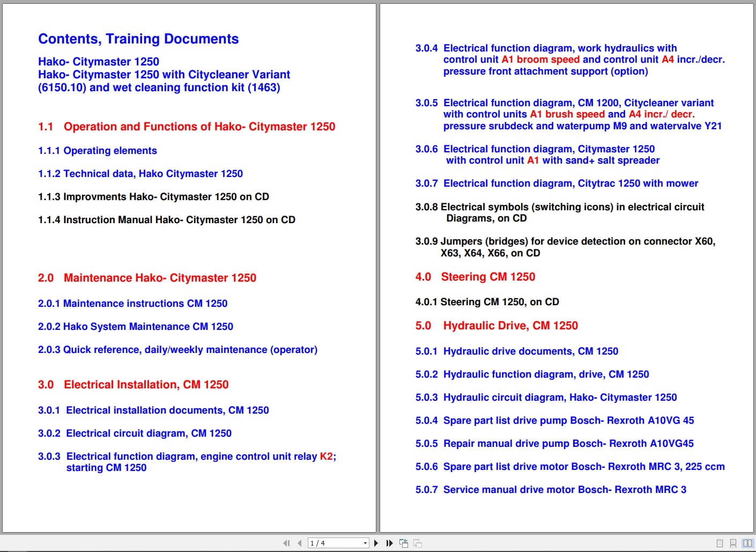Open 5.0.5 Repair manual drive pump link
The width and height of the screenshot is (756, 552).
coord(554,444)
